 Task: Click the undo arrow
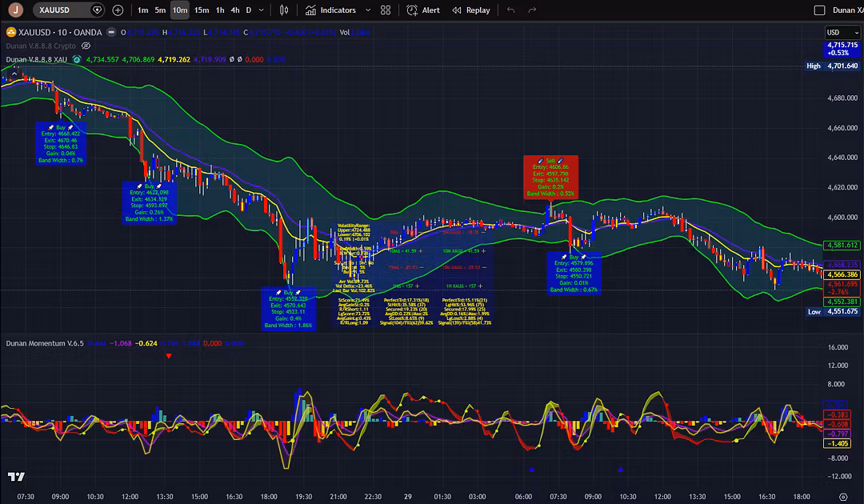tap(510, 10)
